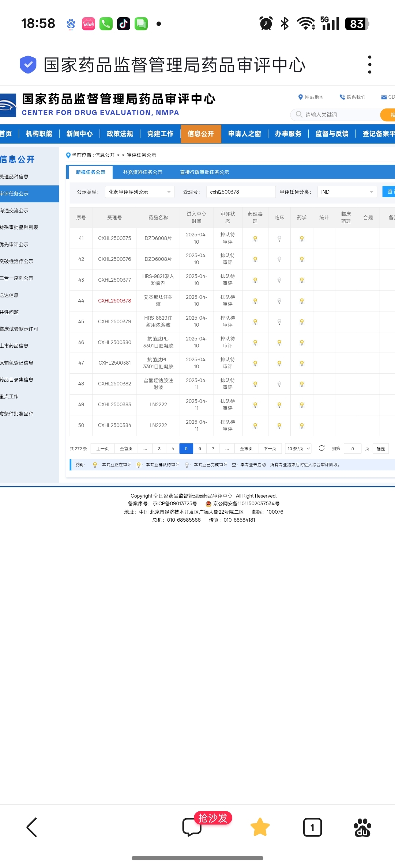Tap the yellow star bookmark icon
This screenshot has width=395, height=868.
(x=260, y=827)
